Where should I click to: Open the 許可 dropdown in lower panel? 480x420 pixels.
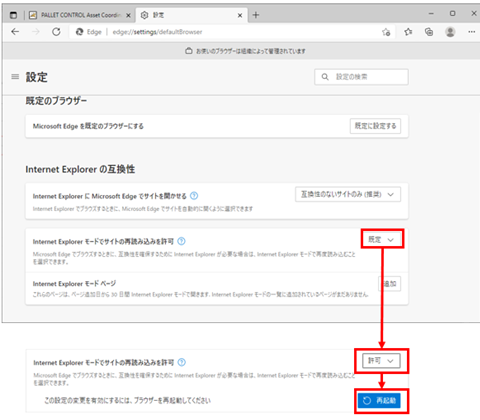(381, 361)
